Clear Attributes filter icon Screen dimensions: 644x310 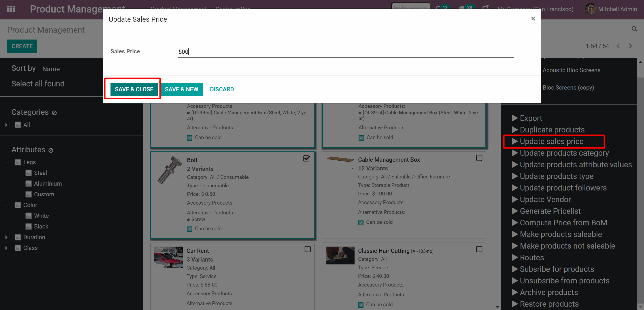tap(51, 150)
